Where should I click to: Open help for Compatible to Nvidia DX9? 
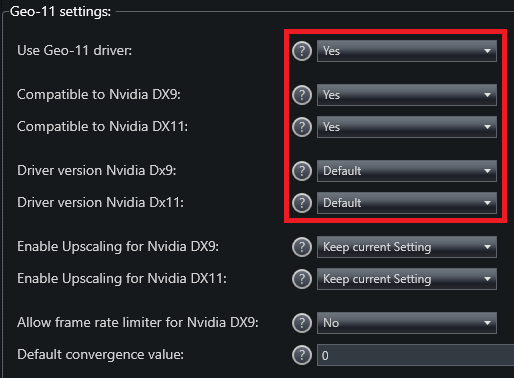[302, 95]
